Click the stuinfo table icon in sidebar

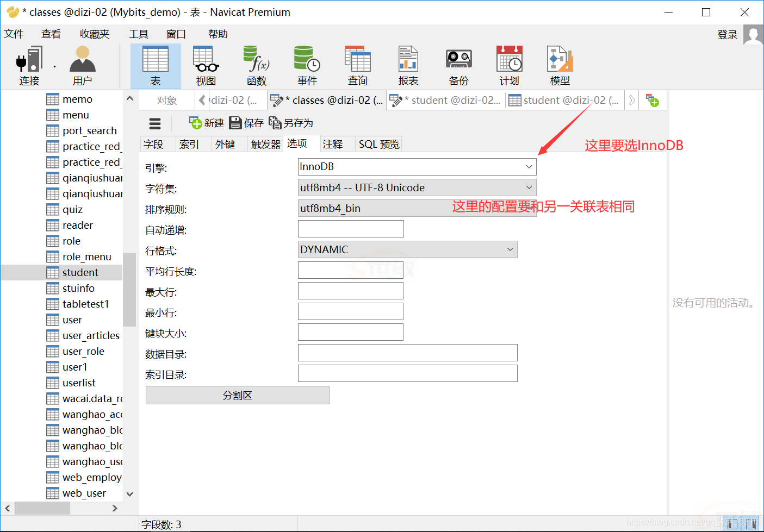pyautogui.click(x=53, y=288)
